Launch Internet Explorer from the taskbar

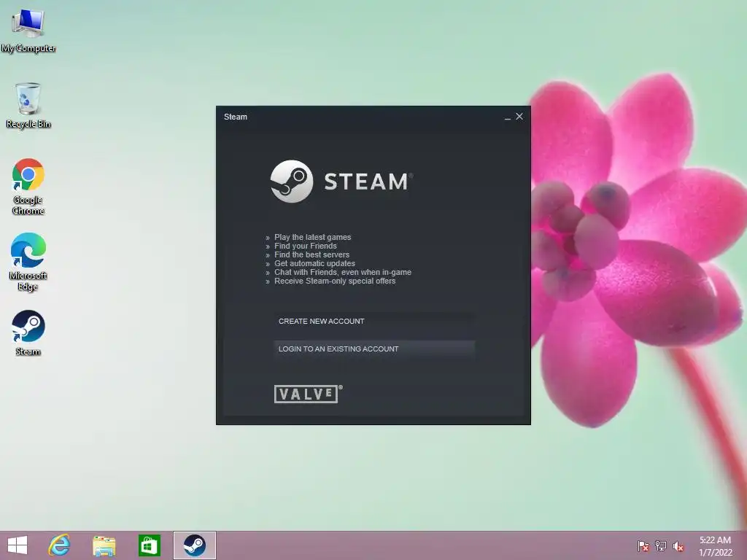coord(59,545)
